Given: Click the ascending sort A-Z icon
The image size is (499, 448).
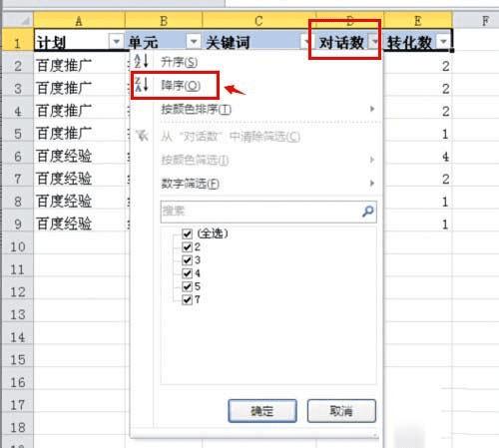Looking at the screenshot, I should 141,62.
